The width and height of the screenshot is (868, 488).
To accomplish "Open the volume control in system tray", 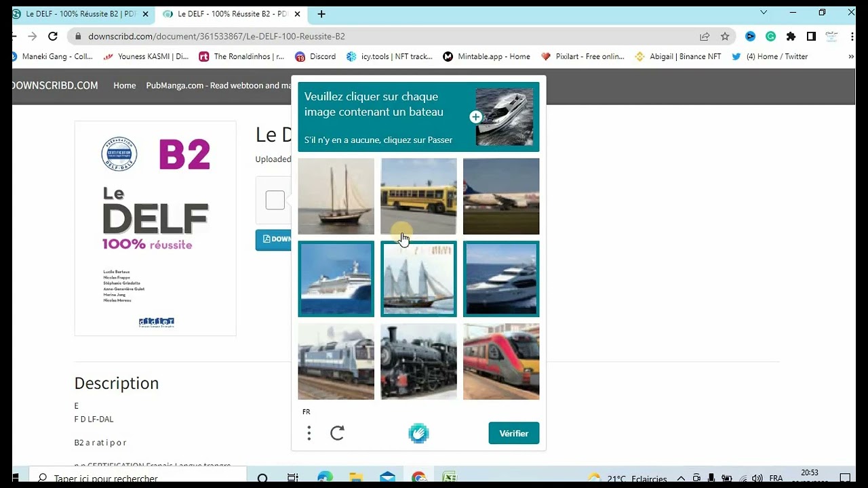I will (757, 479).
